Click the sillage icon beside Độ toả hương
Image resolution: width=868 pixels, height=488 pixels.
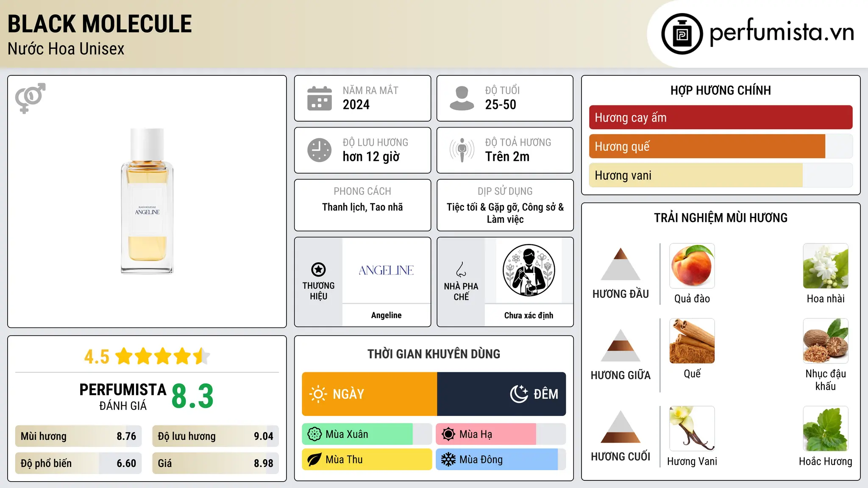(462, 150)
